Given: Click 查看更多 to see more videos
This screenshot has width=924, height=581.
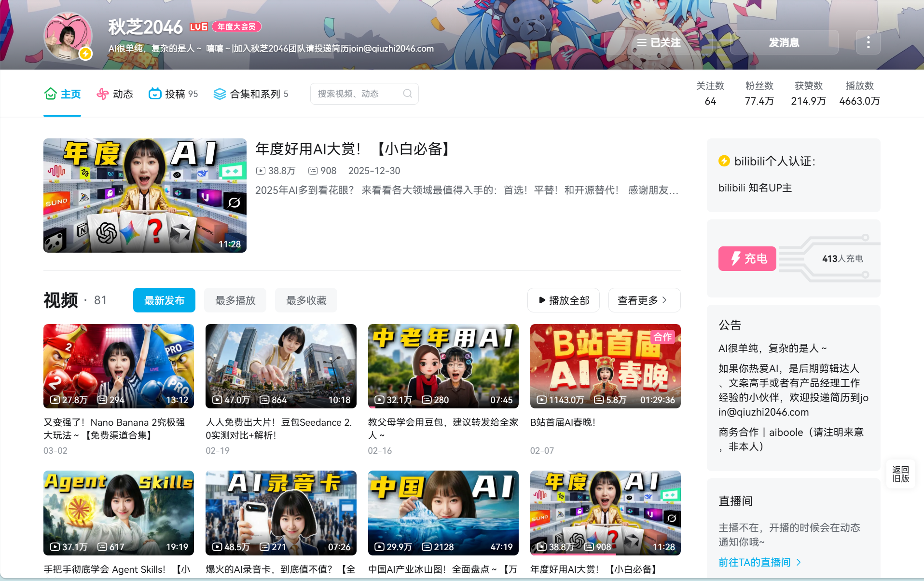Looking at the screenshot, I should (645, 300).
